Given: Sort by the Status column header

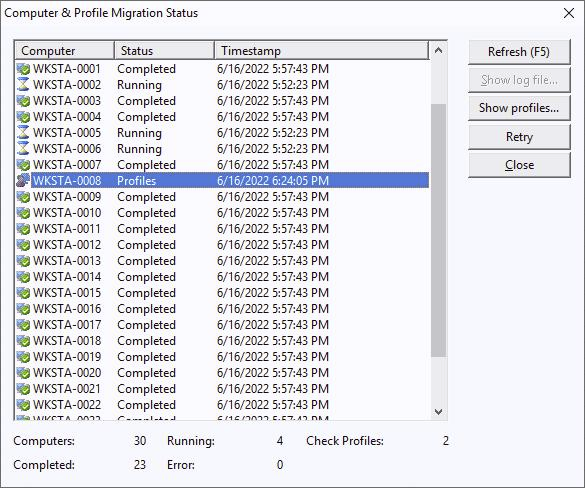Looking at the screenshot, I should click(x=164, y=50).
